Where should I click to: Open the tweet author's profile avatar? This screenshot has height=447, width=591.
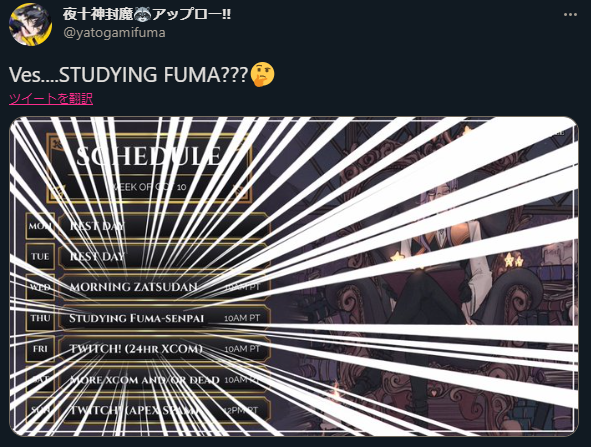point(31,25)
